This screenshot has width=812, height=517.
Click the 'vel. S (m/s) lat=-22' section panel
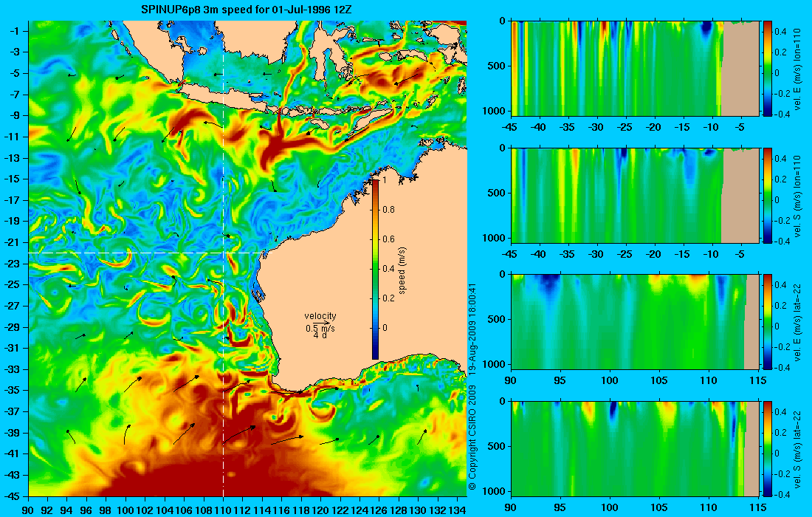click(x=636, y=448)
